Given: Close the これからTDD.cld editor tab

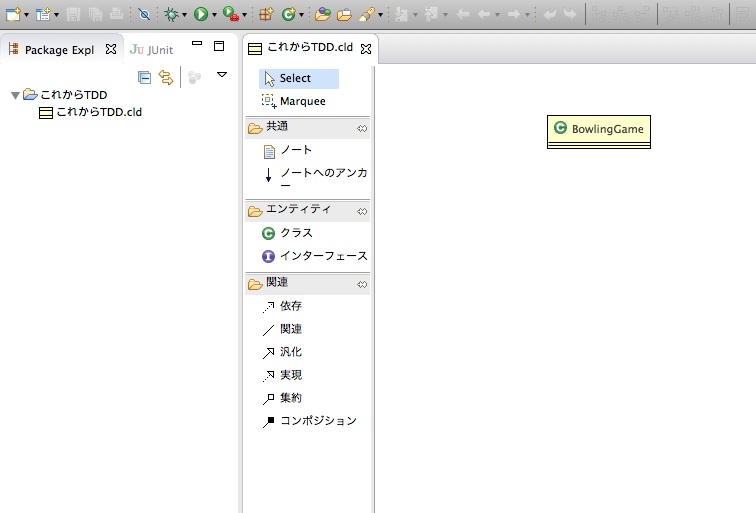Looking at the screenshot, I should [x=366, y=49].
